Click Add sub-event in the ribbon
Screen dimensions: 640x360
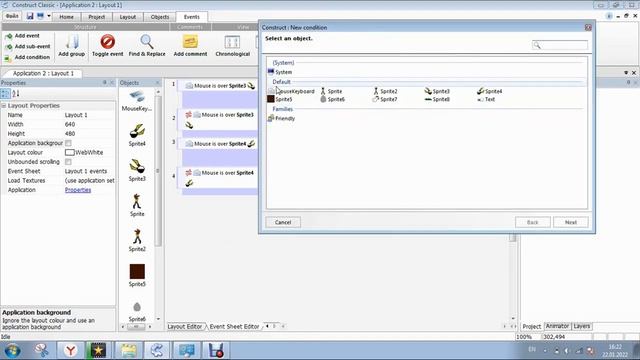point(28,47)
